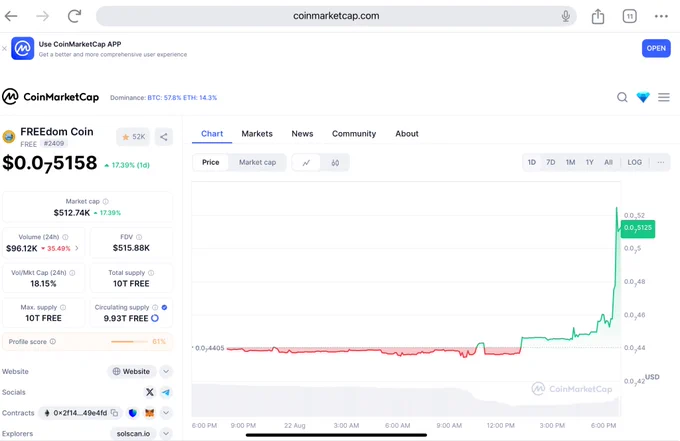Select the candlestick chart icon
The image size is (680, 441).
point(335,163)
